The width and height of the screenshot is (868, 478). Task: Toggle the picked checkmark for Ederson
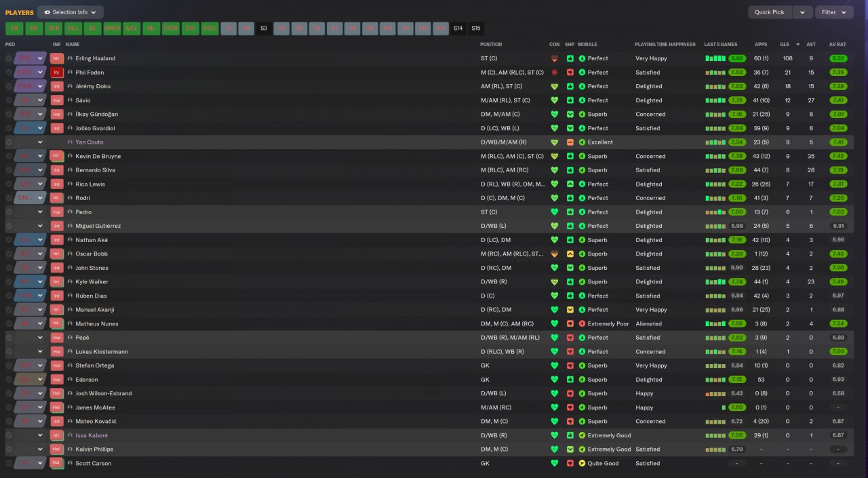point(9,380)
